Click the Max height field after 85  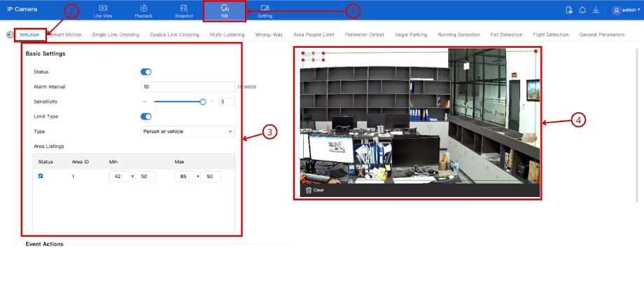tap(211, 177)
